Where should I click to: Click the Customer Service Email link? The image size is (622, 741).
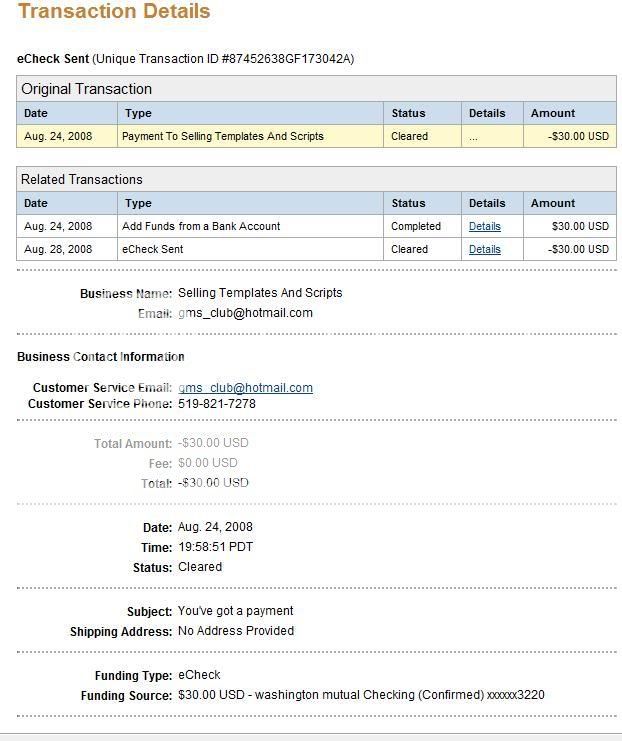(245, 388)
